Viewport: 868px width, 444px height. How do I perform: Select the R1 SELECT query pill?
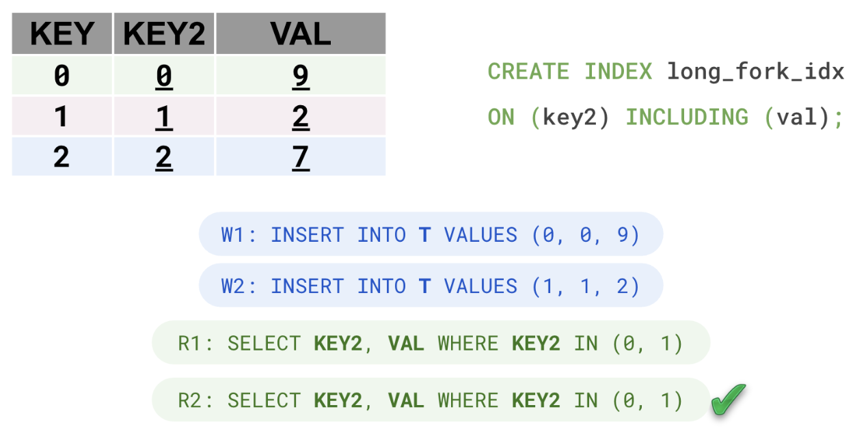(x=431, y=343)
